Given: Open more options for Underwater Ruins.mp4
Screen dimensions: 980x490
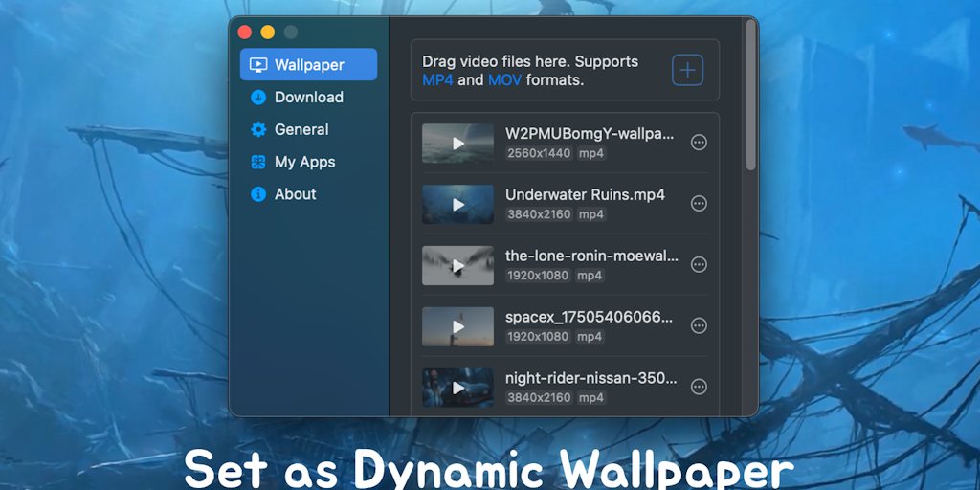Looking at the screenshot, I should coord(699,204).
